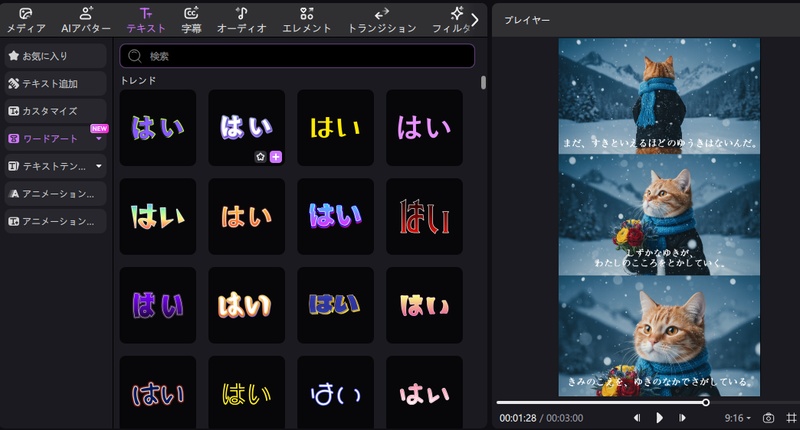Open the 9:16 aspect ratio dropdown
800x430 pixels.
(x=737, y=418)
